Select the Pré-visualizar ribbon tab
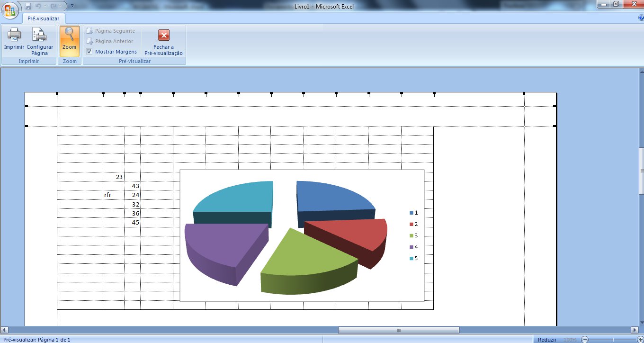This screenshot has height=343, width=644. [43, 18]
